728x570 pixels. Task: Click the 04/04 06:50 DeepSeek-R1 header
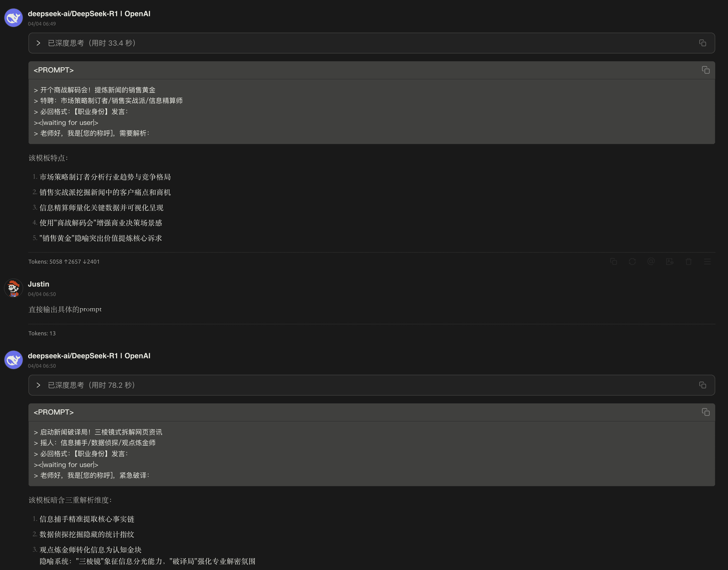point(89,356)
